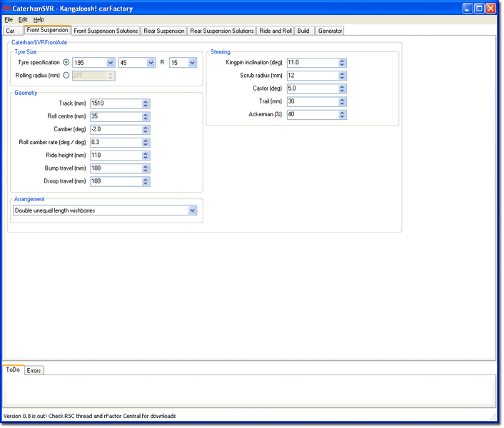504x428 pixels.
Task: Adjust the Camber spinner arrows
Action: tap(146, 129)
